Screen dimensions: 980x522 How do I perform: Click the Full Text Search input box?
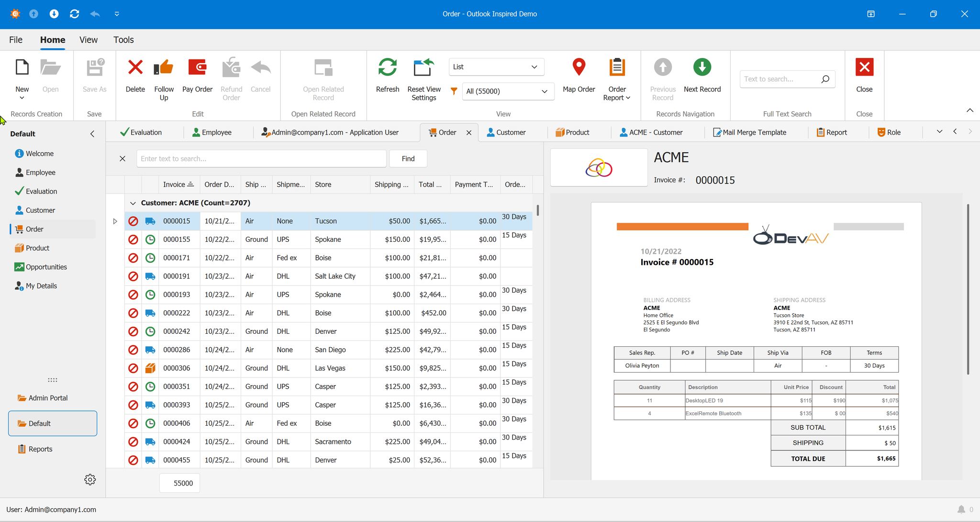(x=780, y=79)
